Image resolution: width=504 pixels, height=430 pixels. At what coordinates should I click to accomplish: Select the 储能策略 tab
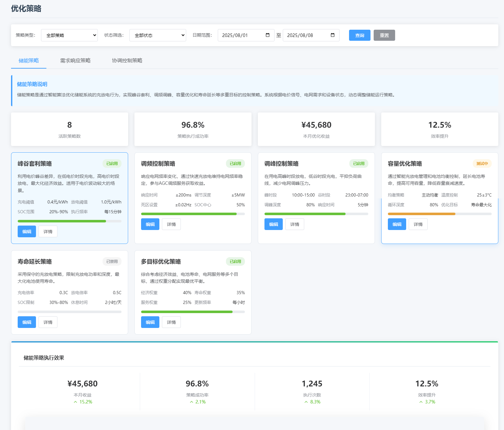(29, 60)
